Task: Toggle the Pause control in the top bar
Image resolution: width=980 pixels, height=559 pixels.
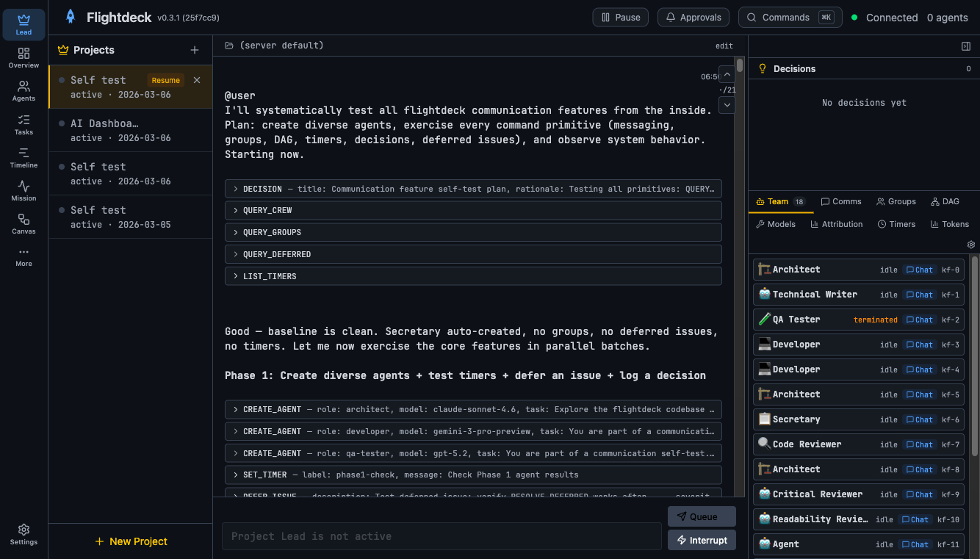Action: tap(620, 17)
